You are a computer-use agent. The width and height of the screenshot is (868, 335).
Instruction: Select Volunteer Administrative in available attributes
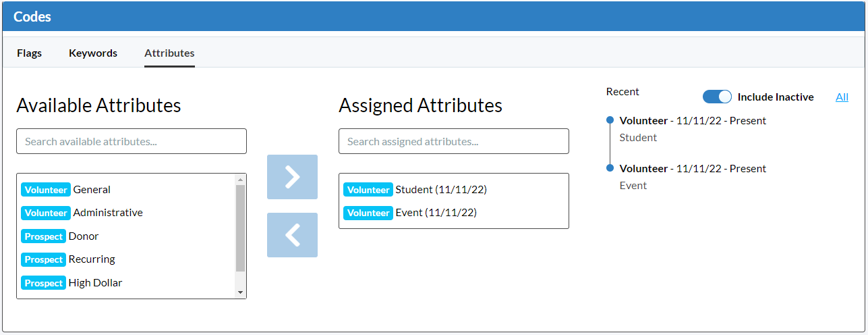point(126,213)
